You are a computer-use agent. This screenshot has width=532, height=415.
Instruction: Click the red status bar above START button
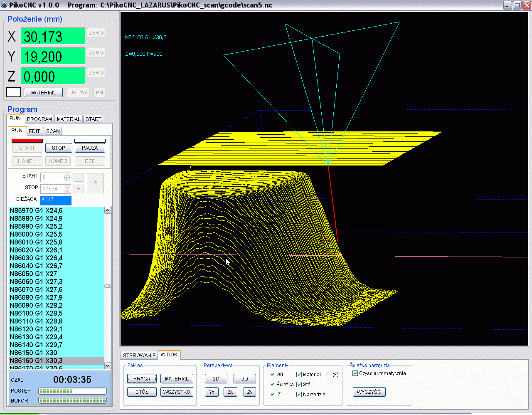point(27,141)
